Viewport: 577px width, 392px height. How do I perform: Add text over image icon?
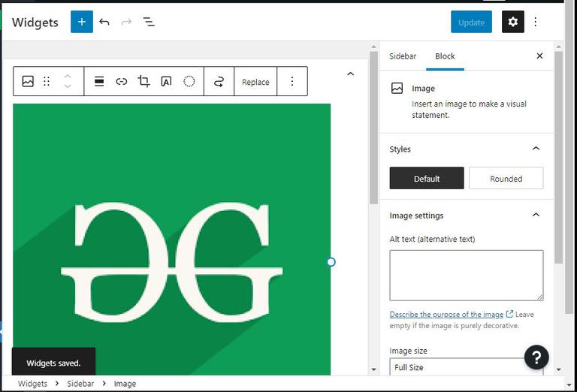point(166,81)
